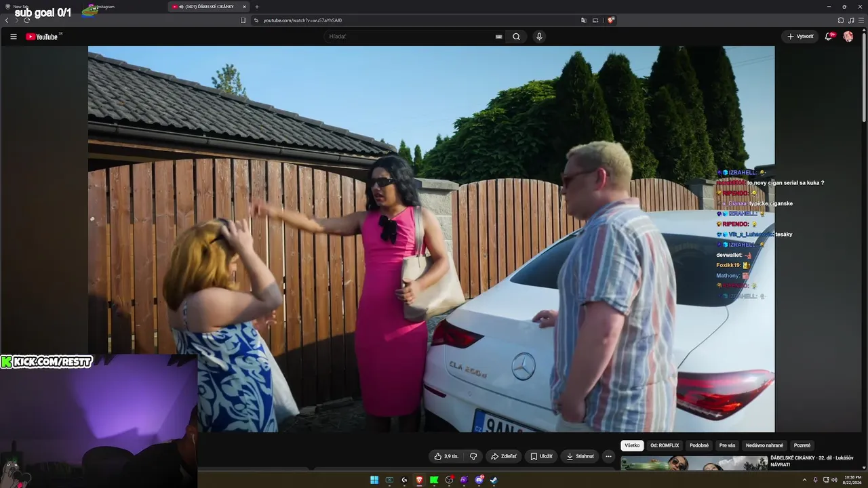
Task: Save video with the Uložiť button
Action: tap(541, 456)
